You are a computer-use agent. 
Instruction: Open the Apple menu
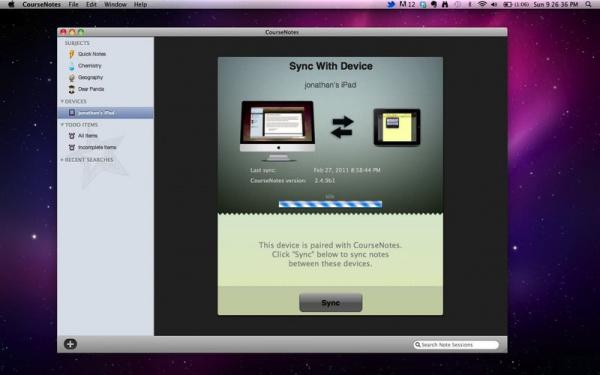tap(11, 5)
